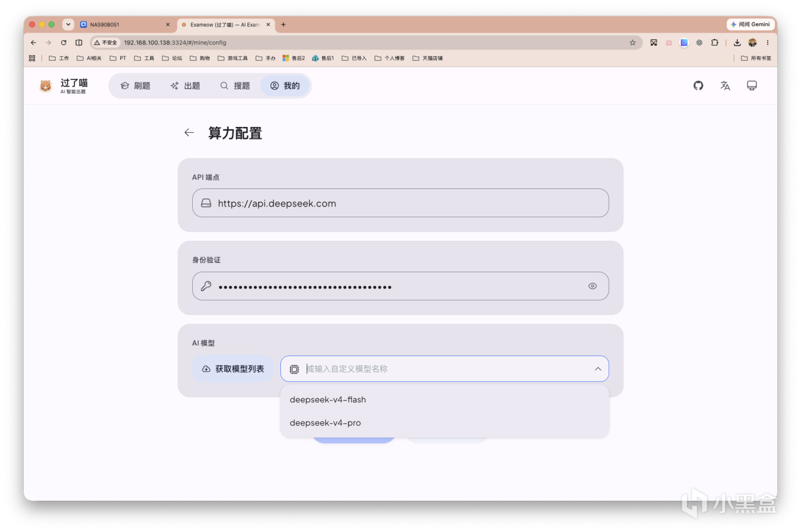Viewport: 801px width, 532px height.
Task: Click the 获取模型列表 button
Action: tap(233, 369)
